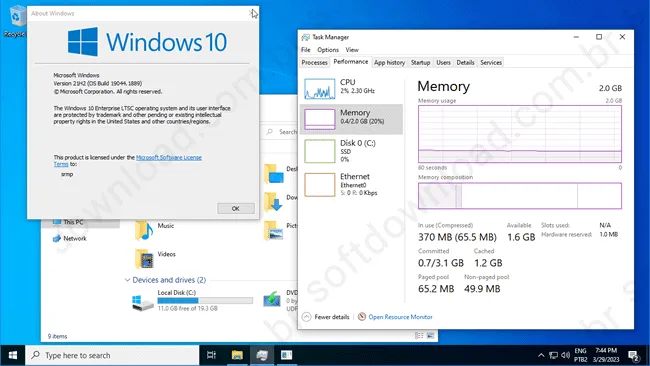Open the notification center icon
The width and height of the screenshot is (650, 366).
point(633,355)
